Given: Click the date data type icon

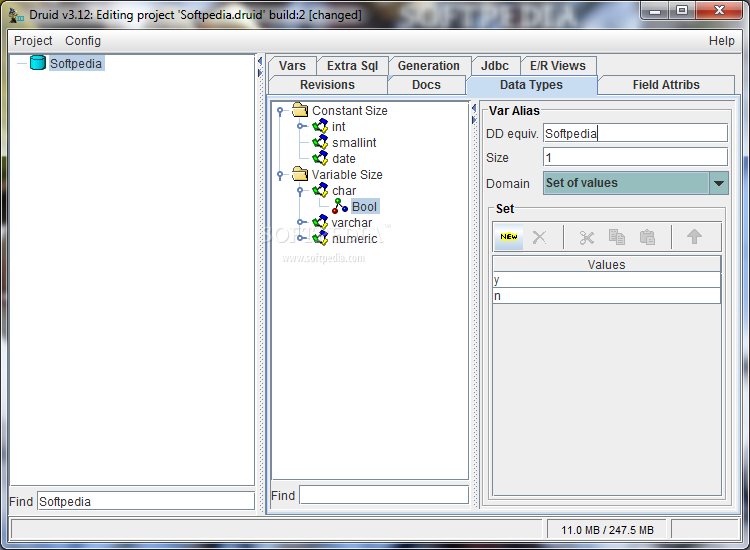Looking at the screenshot, I should tap(320, 158).
